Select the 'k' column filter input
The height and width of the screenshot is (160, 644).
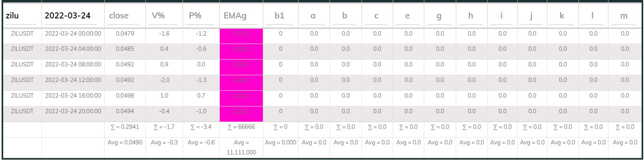(x=562, y=16)
